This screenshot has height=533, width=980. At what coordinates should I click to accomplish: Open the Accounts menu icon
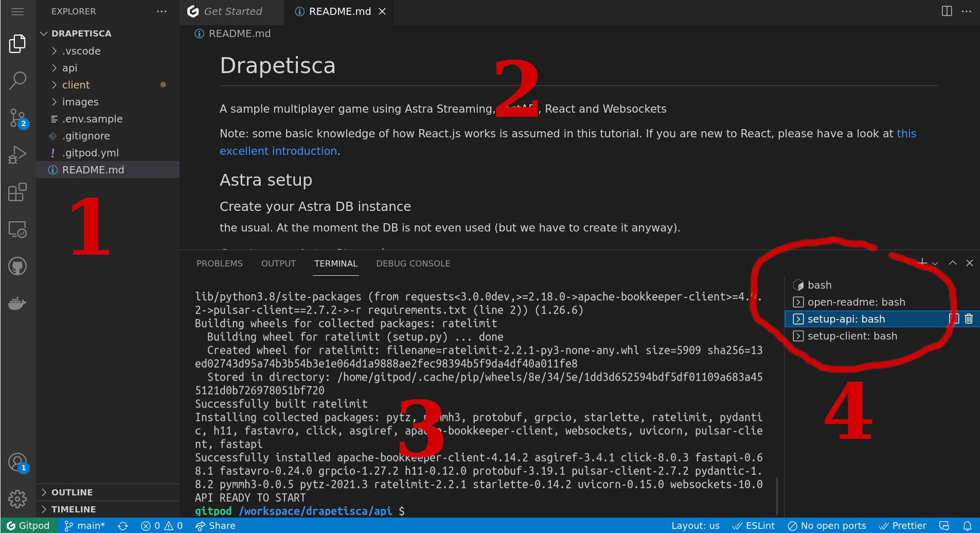coord(17,462)
